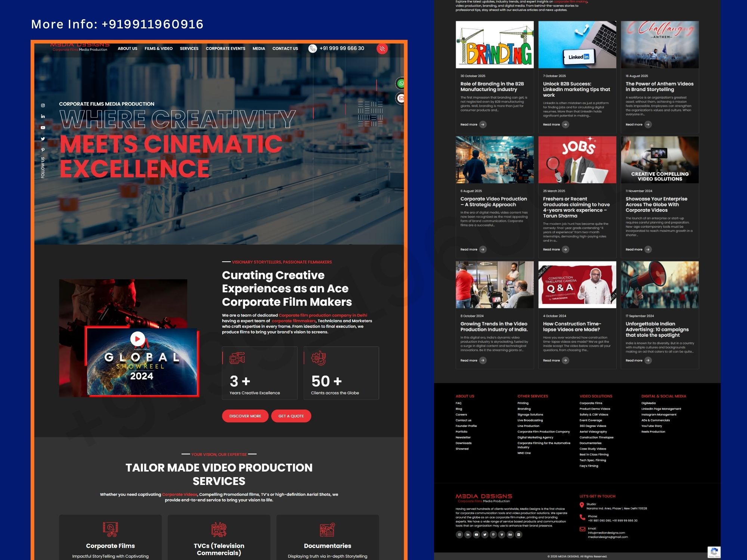Image resolution: width=747 pixels, height=560 pixels.
Task: Select the Behance icon in the footer
Action: pos(510,535)
